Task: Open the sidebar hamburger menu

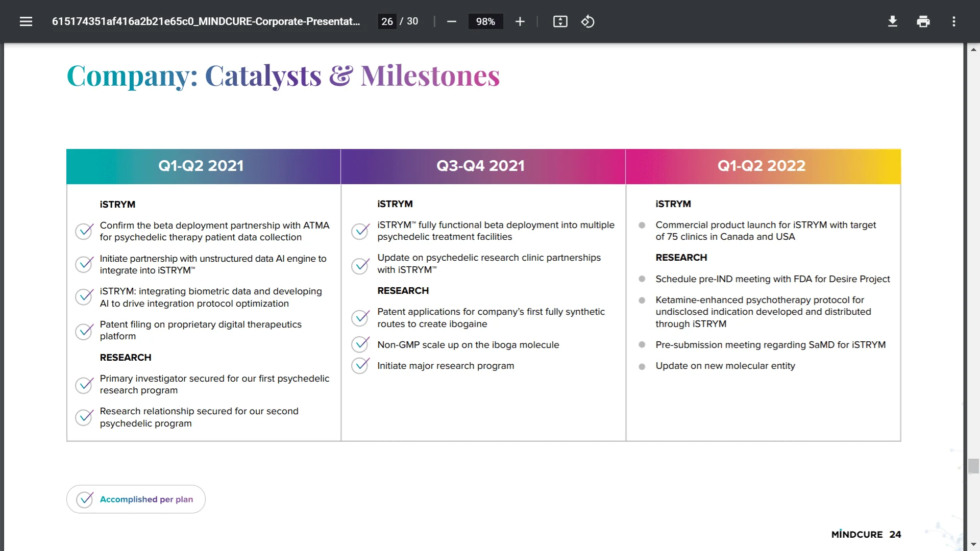Action: click(26, 21)
